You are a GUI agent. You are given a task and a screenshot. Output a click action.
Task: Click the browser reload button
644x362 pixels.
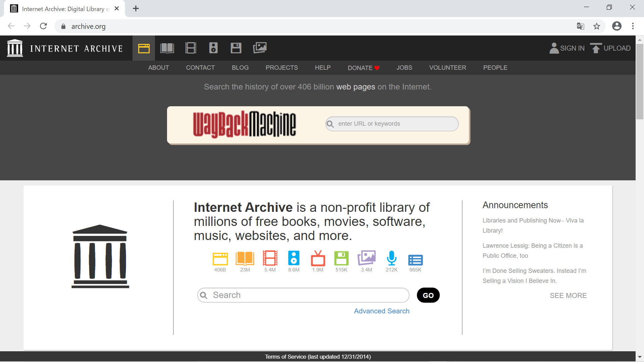(43, 26)
